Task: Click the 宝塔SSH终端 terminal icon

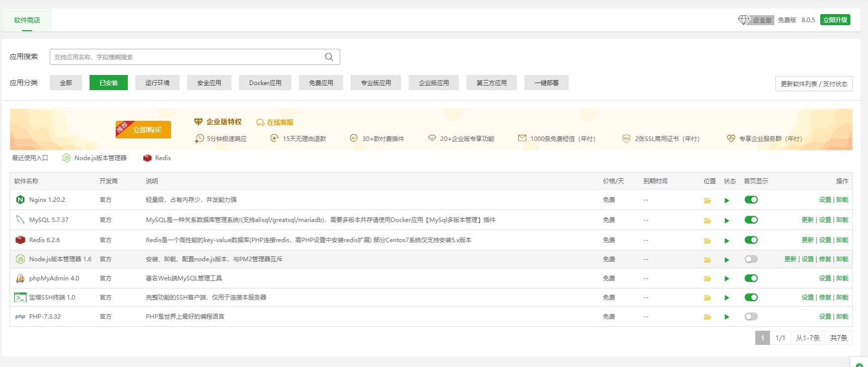Action: coord(20,298)
